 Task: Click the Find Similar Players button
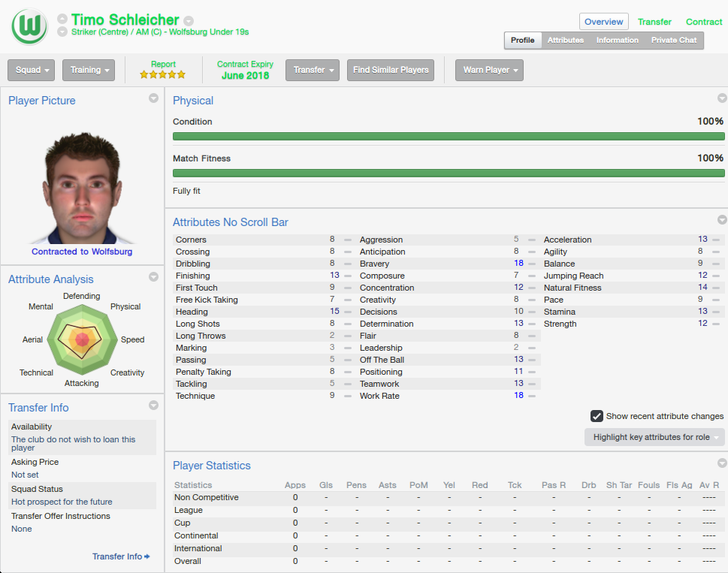391,70
